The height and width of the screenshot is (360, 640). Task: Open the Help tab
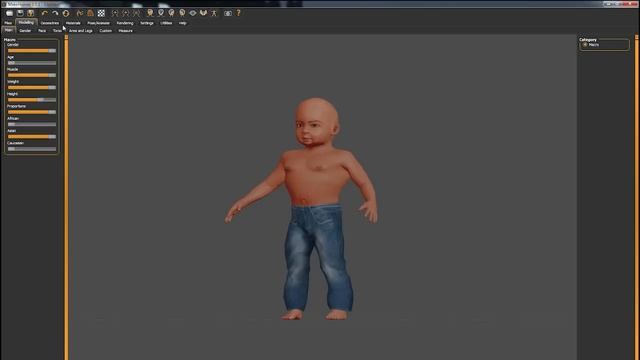coord(182,23)
